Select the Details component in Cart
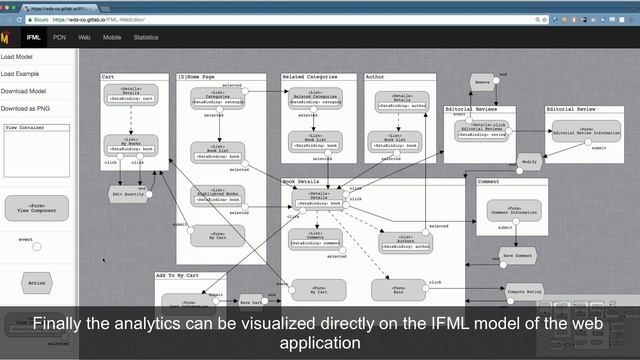640x360 pixels. click(131, 95)
